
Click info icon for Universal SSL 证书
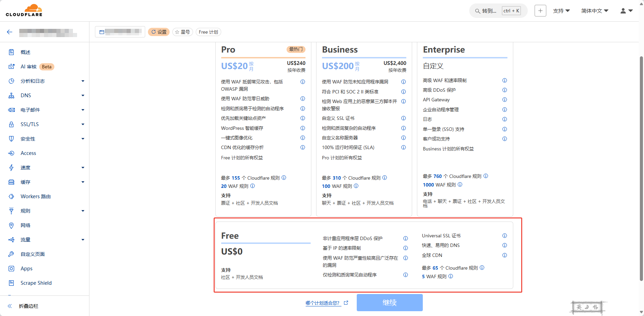tap(505, 236)
